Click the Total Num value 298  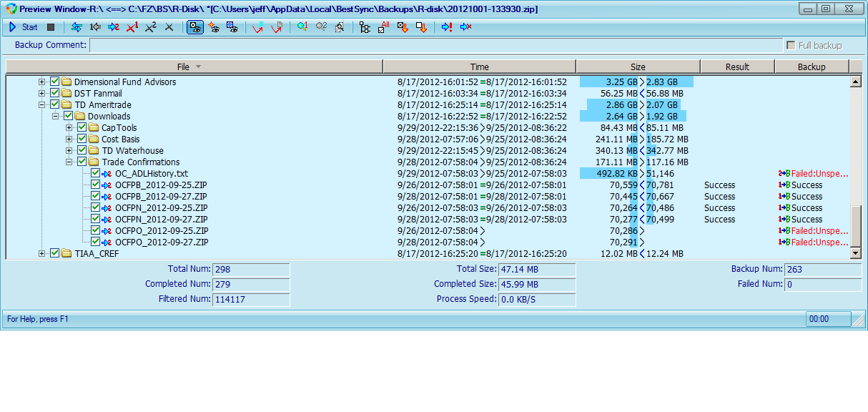click(x=251, y=270)
